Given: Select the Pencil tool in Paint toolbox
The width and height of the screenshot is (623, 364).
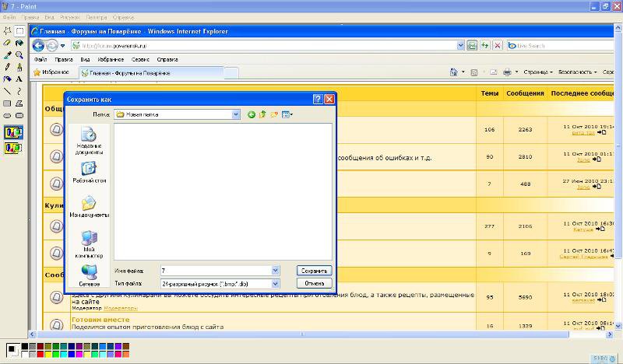Looking at the screenshot, I should [7, 67].
